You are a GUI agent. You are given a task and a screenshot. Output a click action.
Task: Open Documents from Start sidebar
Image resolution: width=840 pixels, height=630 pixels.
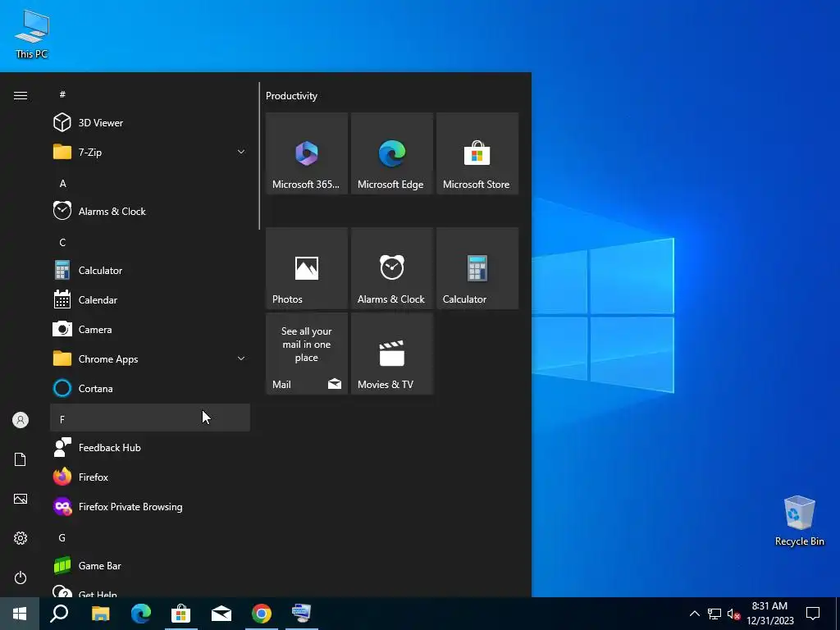tap(21, 459)
